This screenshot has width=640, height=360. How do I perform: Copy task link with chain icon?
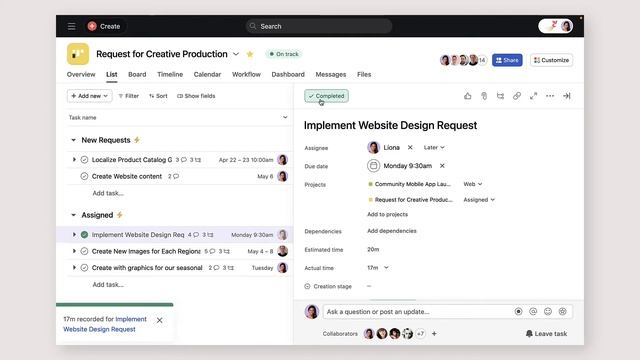(x=517, y=96)
